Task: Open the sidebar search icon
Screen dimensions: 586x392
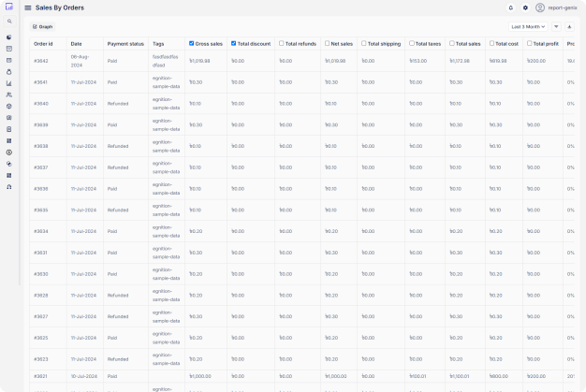Action: click(x=9, y=22)
